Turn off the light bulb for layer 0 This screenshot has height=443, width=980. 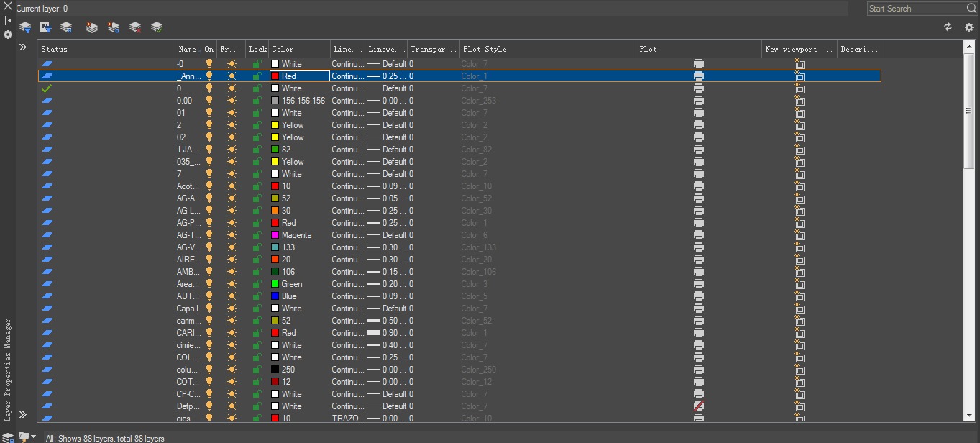coord(208,88)
